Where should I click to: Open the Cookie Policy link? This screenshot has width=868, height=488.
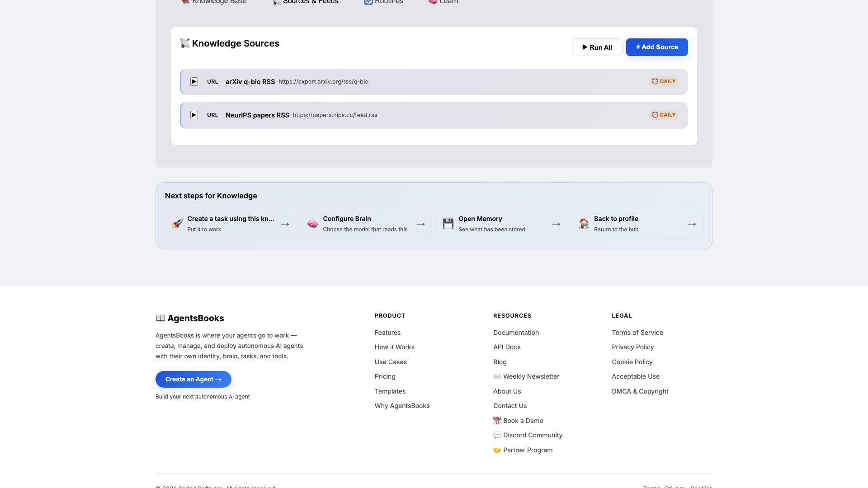632,362
